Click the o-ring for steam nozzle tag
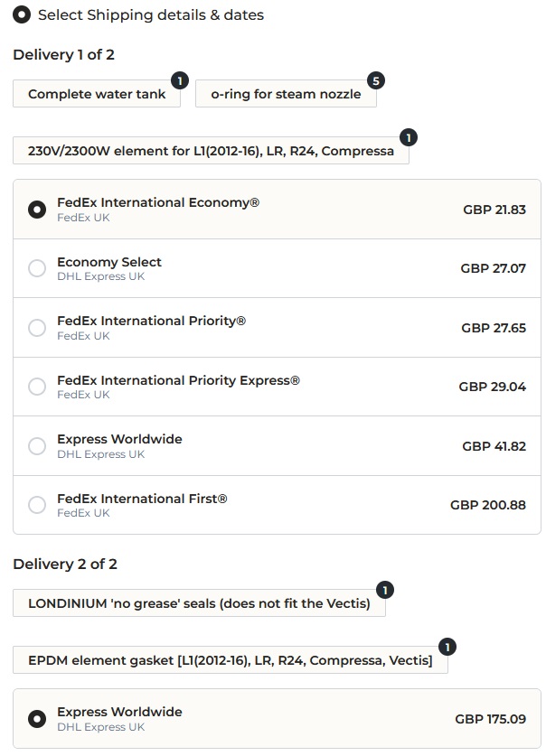 click(x=286, y=94)
